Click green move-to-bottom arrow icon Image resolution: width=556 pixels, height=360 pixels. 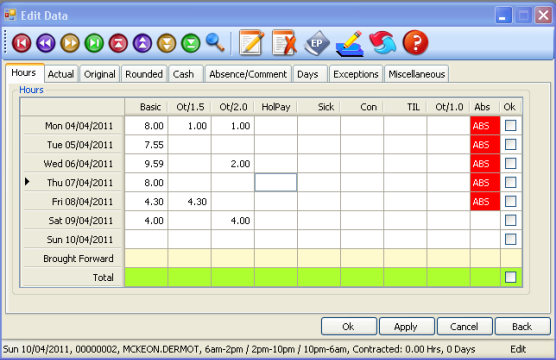point(191,43)
